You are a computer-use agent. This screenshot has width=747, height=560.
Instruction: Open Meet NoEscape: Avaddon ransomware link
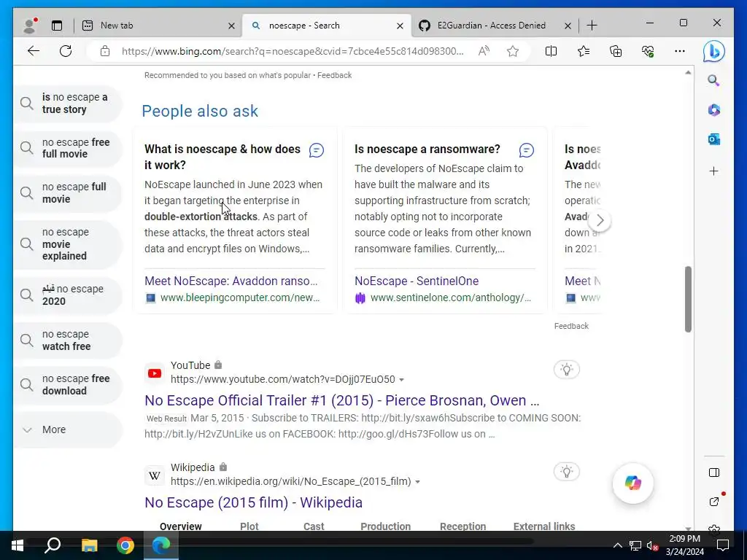click(x=231, y=281)
